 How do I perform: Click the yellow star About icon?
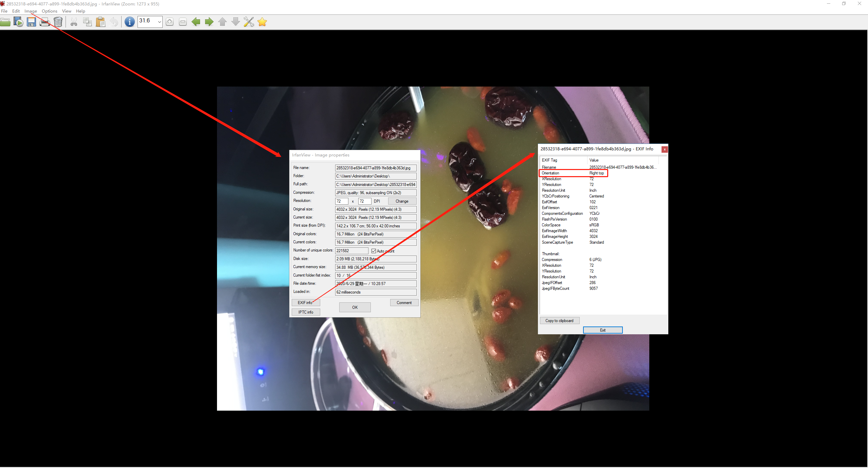(x=262, y=22)
